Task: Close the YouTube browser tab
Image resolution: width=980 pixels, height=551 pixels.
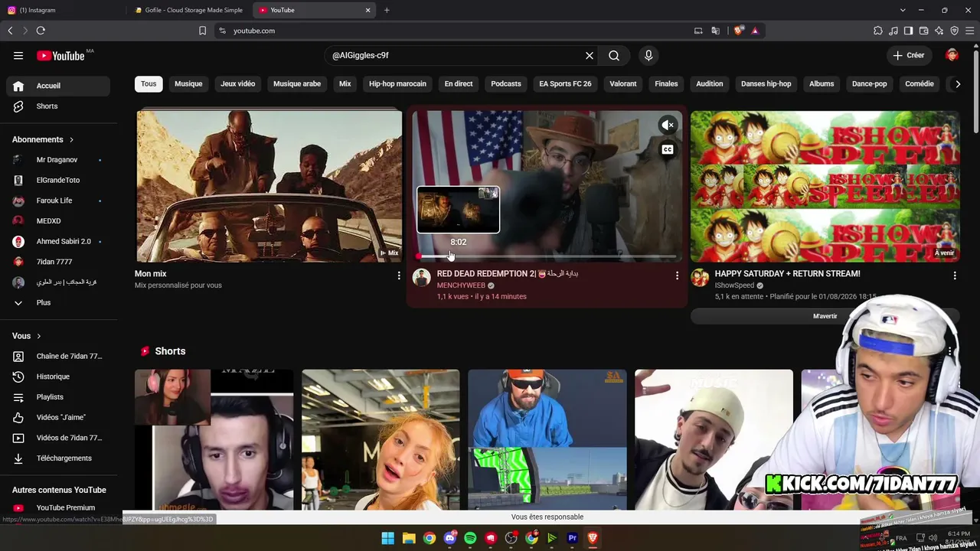Action: [367, 10]
